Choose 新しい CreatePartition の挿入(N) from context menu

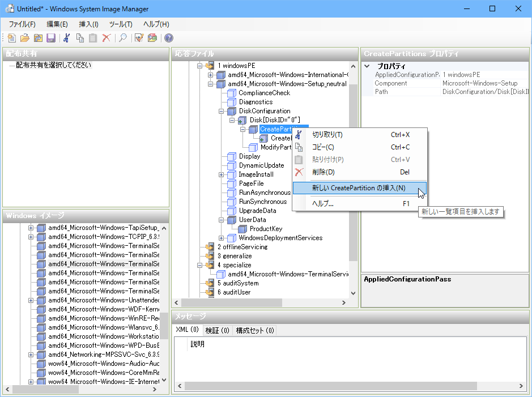tap(359, 188)
